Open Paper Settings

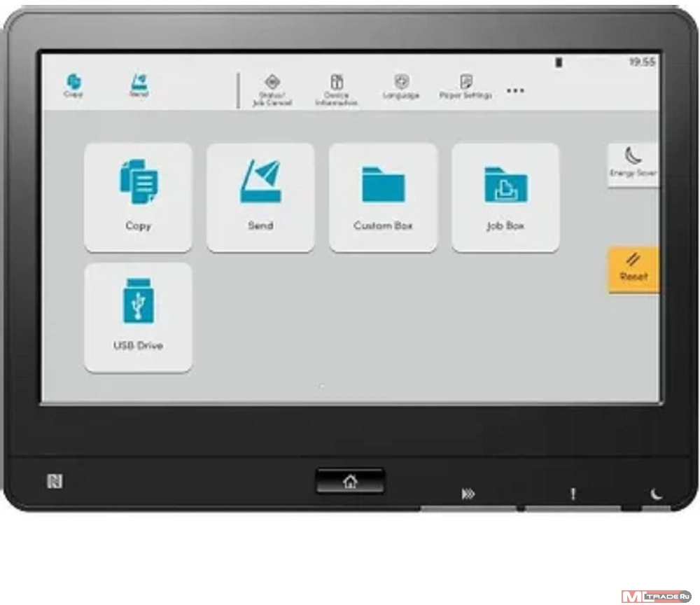[x=465, y=88]
